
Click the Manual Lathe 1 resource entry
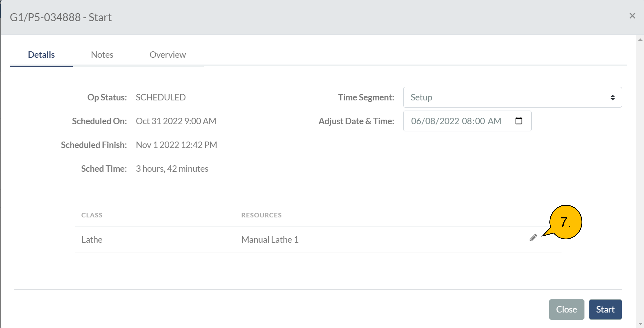270,240
